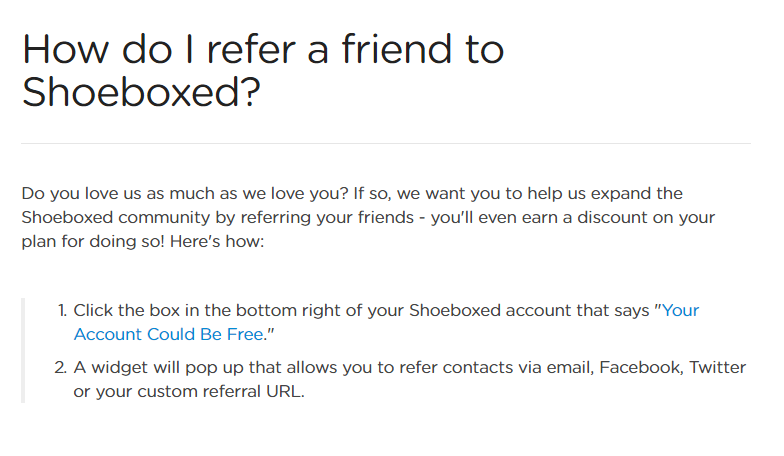Click the sentence 'Do you love us as much as we love you?'

click(x=184, y=194)
